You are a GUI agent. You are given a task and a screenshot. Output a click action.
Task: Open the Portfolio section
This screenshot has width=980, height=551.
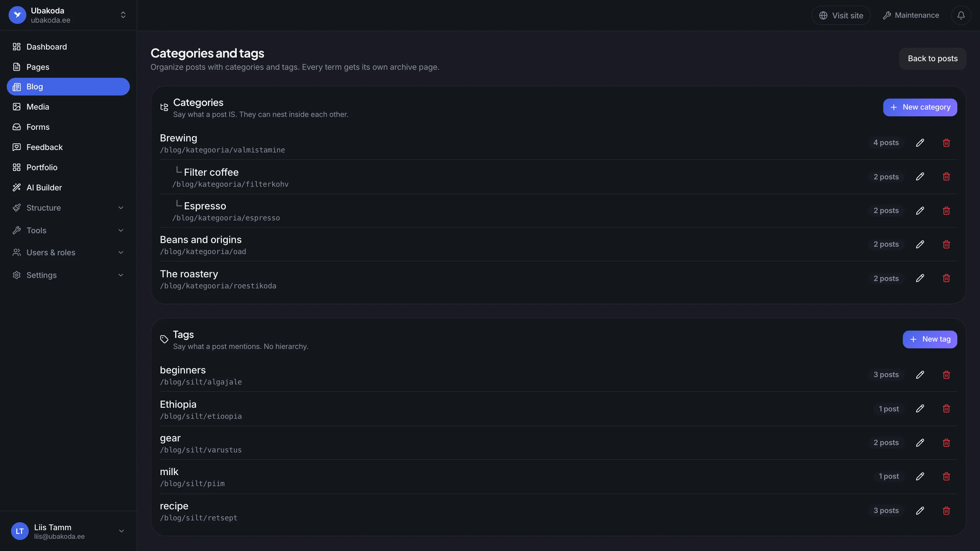click(x=68, y=167)
